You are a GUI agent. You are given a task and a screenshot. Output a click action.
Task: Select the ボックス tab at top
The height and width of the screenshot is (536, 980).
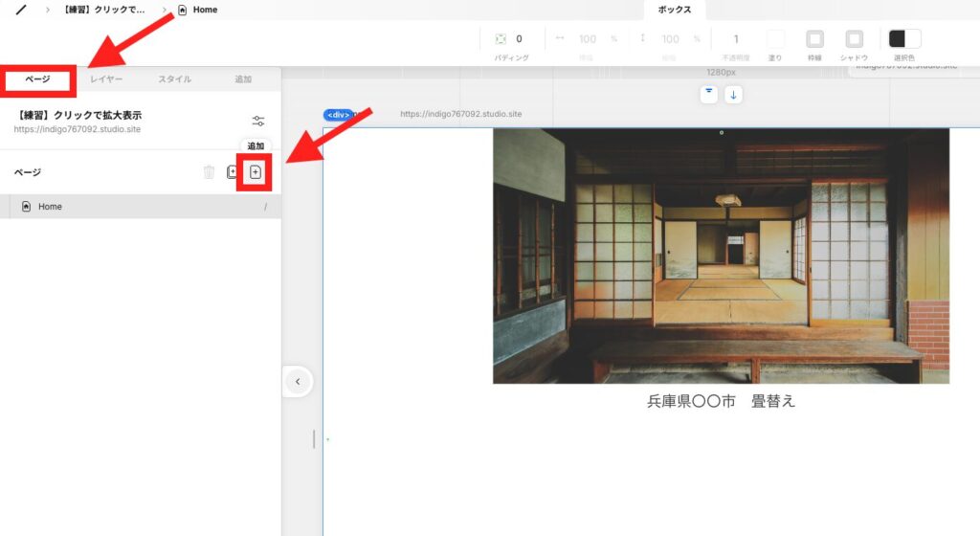pos(675,10)
